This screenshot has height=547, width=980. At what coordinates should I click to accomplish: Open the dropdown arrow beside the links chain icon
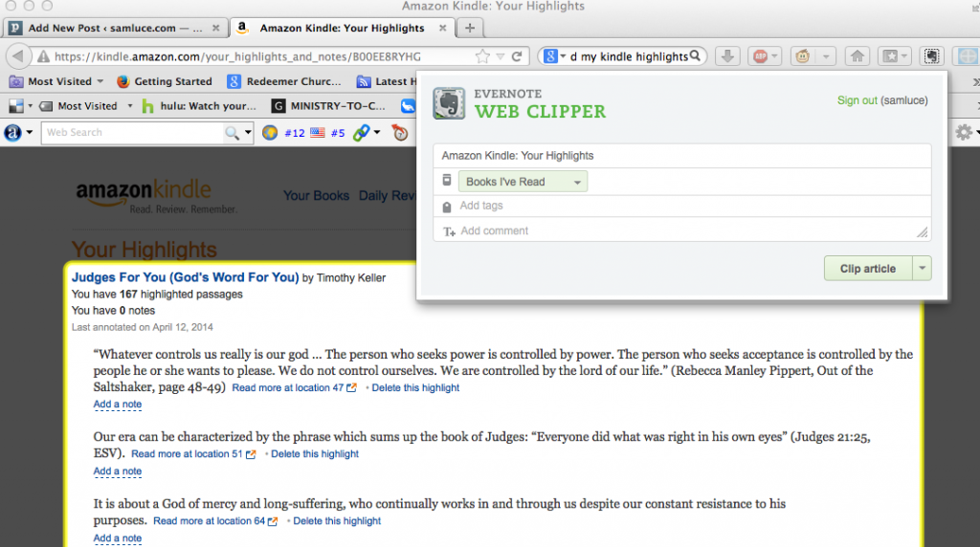pos(377,132)
